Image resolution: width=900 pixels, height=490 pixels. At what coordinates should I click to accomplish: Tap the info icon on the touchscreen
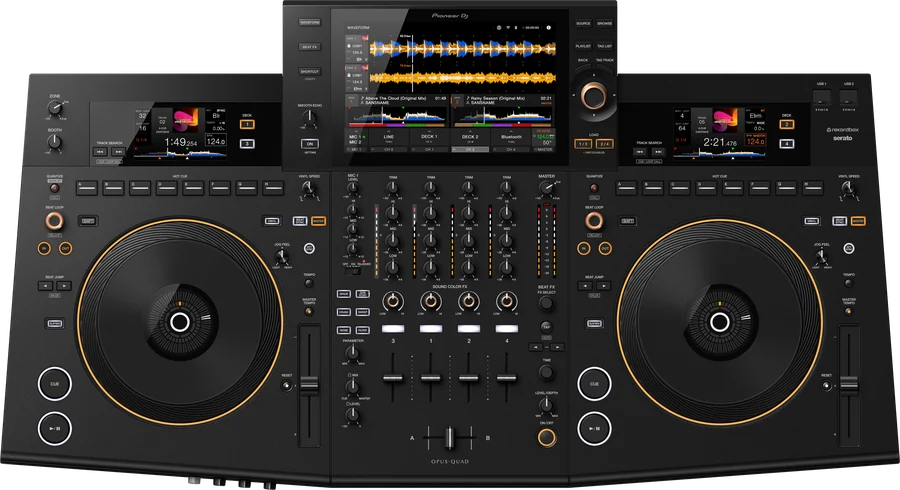[x=548, y=28]
